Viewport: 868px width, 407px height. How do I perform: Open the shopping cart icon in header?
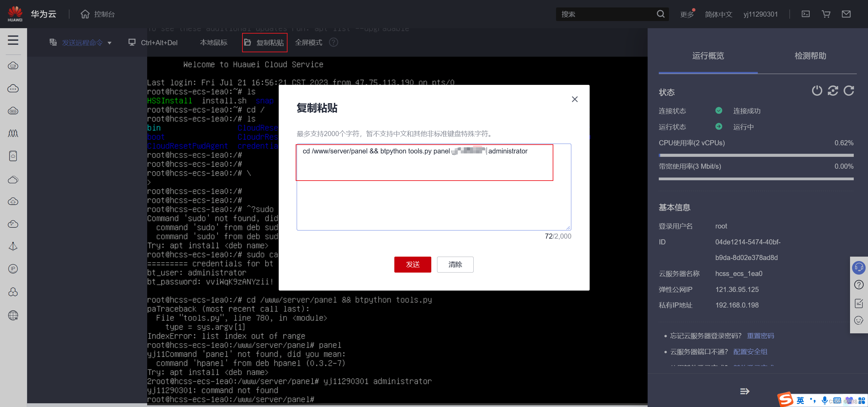pos(826,14)
